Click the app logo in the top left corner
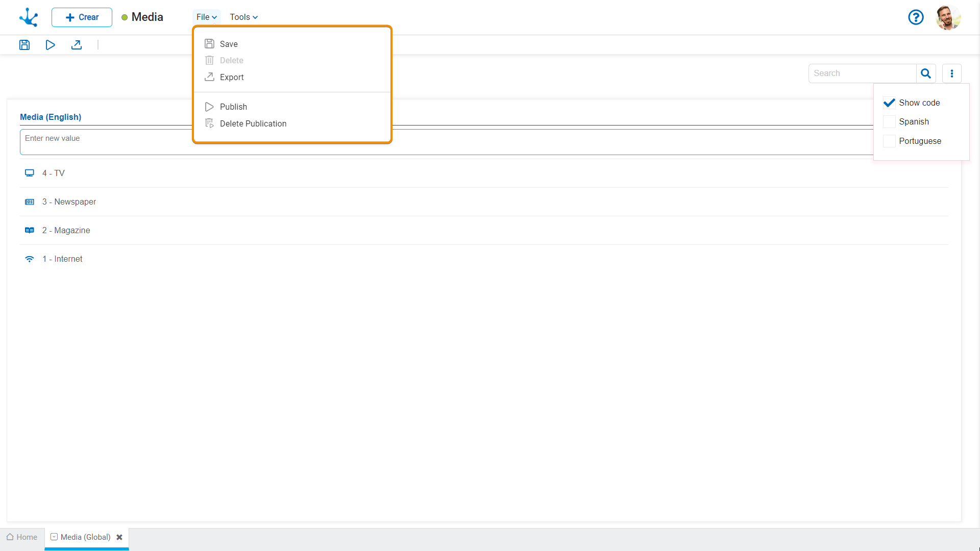The width and height of the screenshot is (980, 551). click(x=29, y=17)
